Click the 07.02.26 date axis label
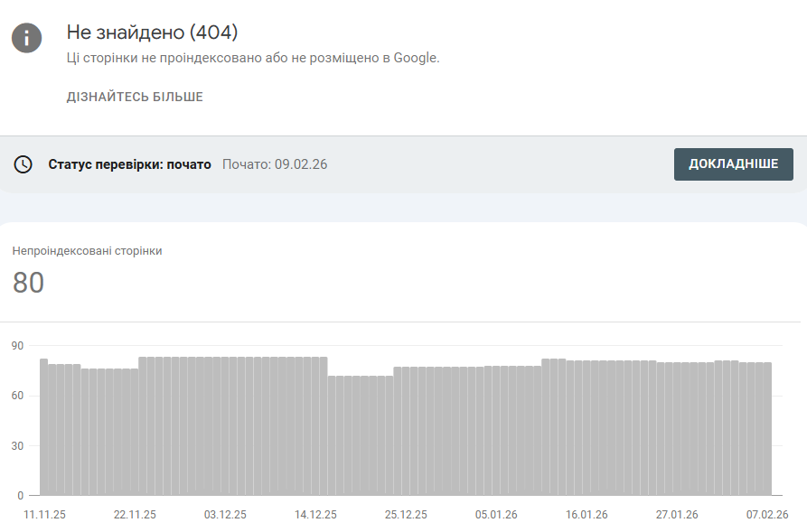This screenshot has height=532, width=807. pos(767,515)
